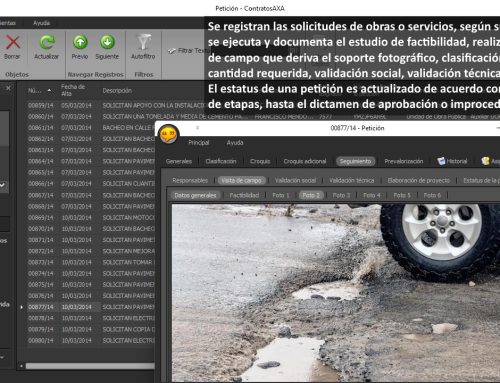Select record number 00859/14
Viewport: 500px width, 383px height.
pyautogui.click(x=41, y=105)
